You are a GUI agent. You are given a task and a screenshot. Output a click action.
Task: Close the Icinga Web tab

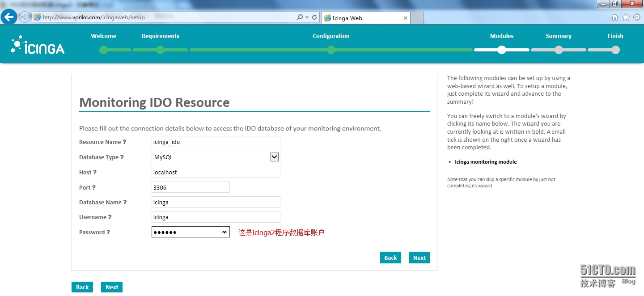406,18
